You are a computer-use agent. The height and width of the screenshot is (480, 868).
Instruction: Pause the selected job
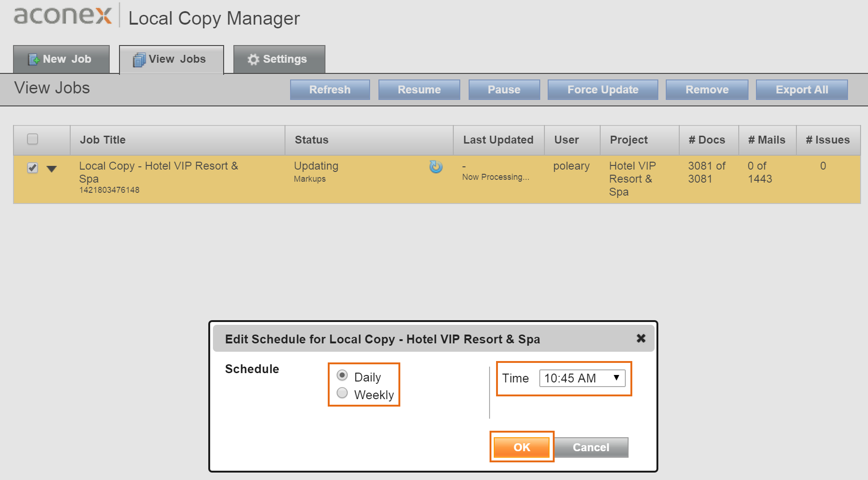[x=504, y=90]
